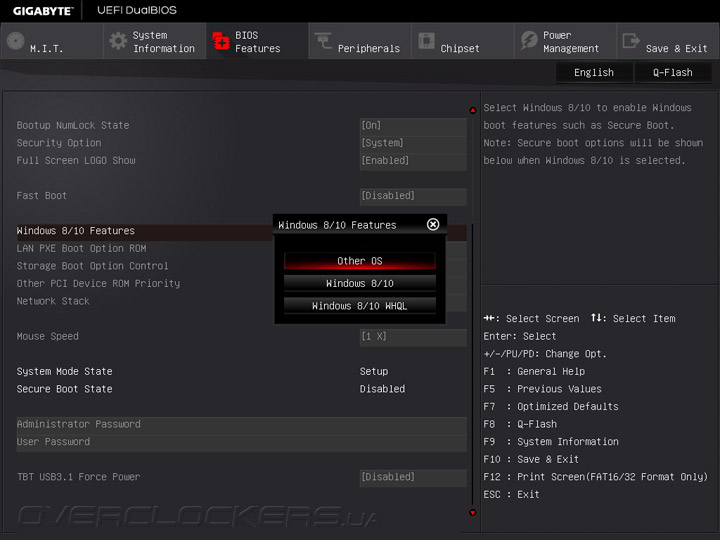
Task: Click the Full Screen LOGO Show label
Action: click(76, 160)
